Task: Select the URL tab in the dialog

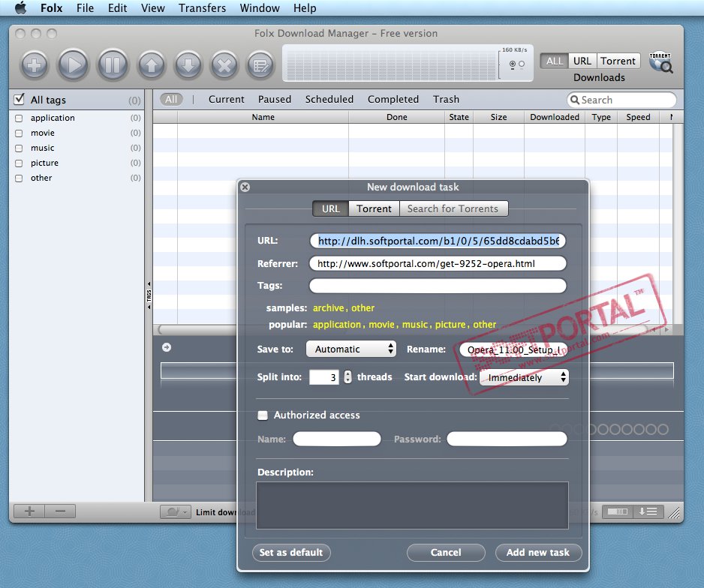Action: tap(330, 208)
